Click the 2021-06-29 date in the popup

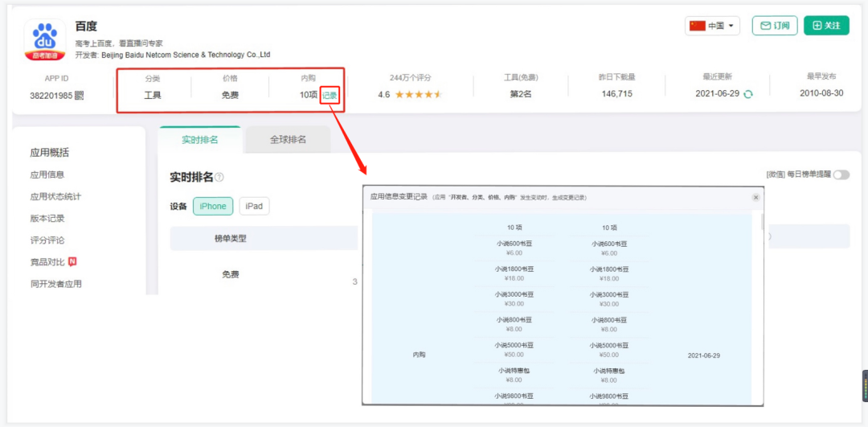tap(703, 355)
